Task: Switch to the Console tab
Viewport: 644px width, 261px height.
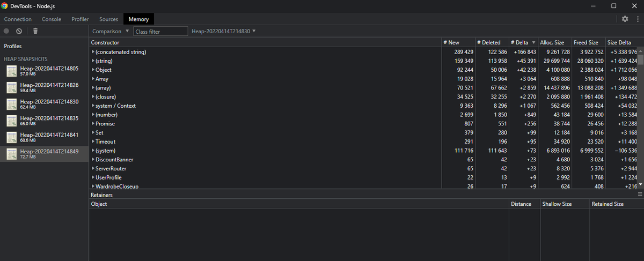Action: (52, 19)
